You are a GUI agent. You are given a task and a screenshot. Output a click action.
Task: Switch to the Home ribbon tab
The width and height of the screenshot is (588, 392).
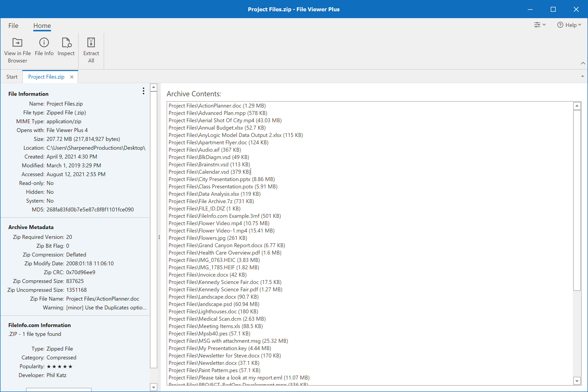click(42, 25)
